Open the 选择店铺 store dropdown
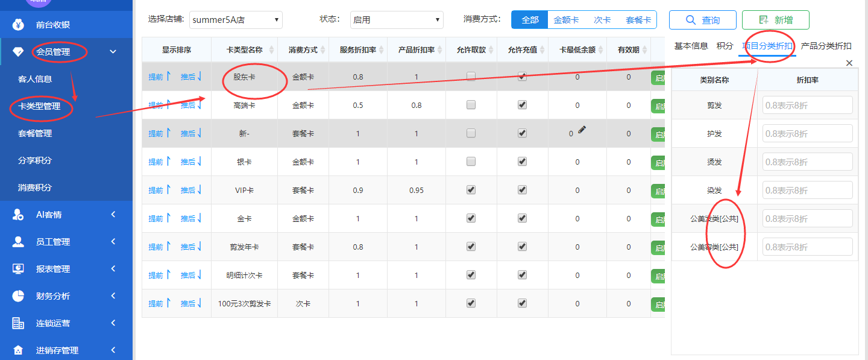868x360 pixels. tap(236, 20)
